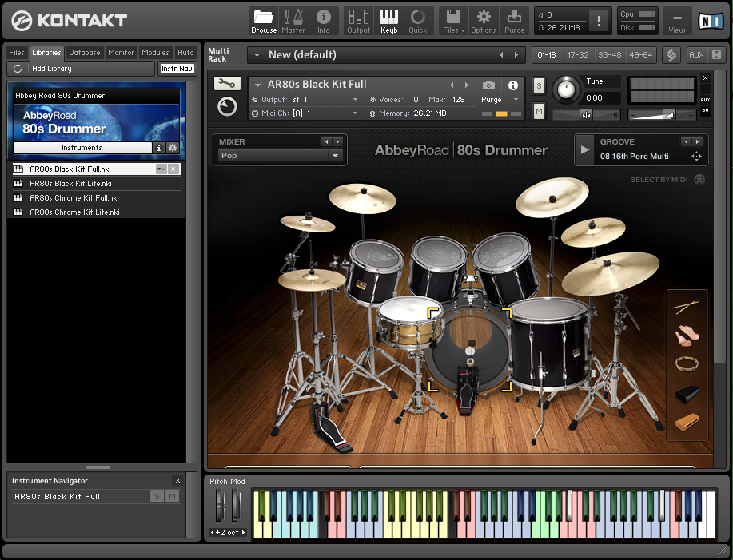Show rack page 49-64
733x560 pixels.
click(x=641, y=55)
